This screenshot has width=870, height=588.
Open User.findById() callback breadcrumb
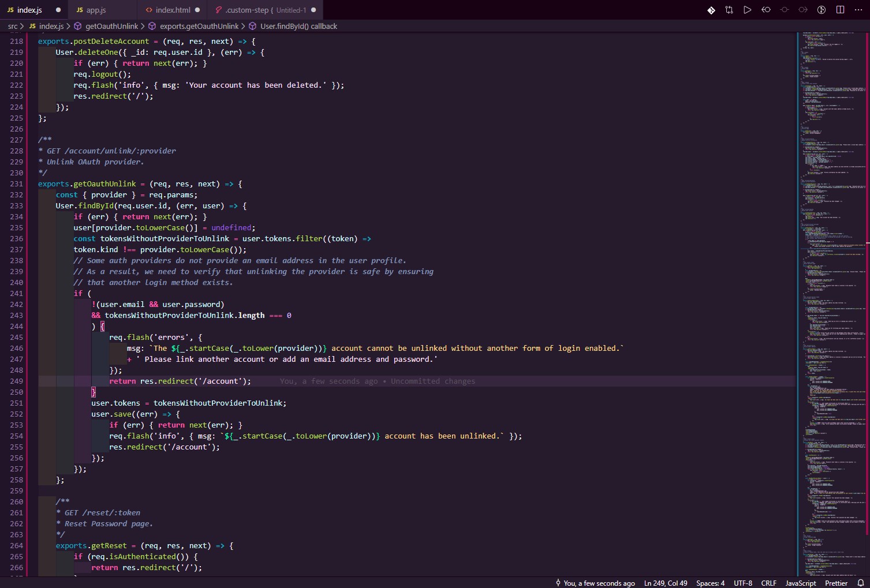[298, 26]
